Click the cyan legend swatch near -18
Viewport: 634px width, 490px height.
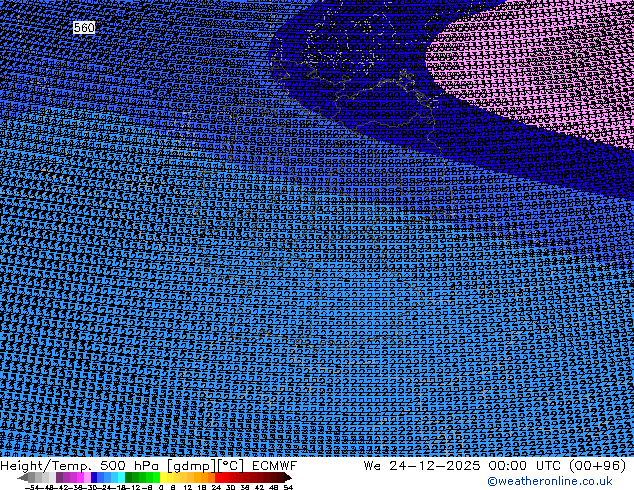pyautogui.click(x=121, y=477)
